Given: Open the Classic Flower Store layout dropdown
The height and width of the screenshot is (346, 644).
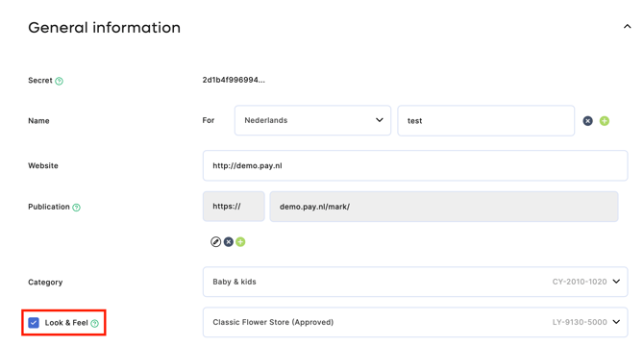Looking at the screenshot, I should (415, 322).
